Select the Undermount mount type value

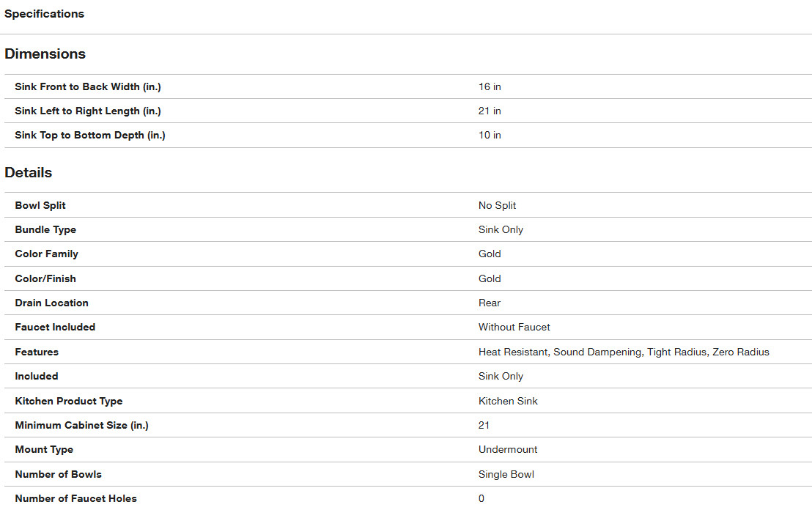click(508, 449)
